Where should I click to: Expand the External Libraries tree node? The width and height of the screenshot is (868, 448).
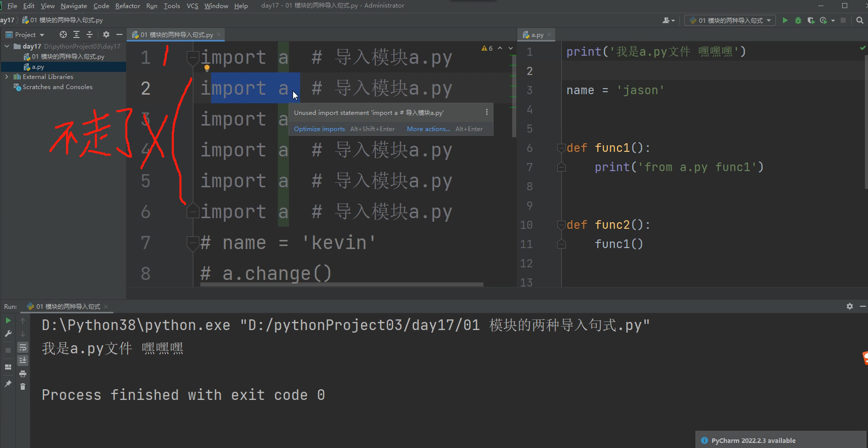coord(7,77)
